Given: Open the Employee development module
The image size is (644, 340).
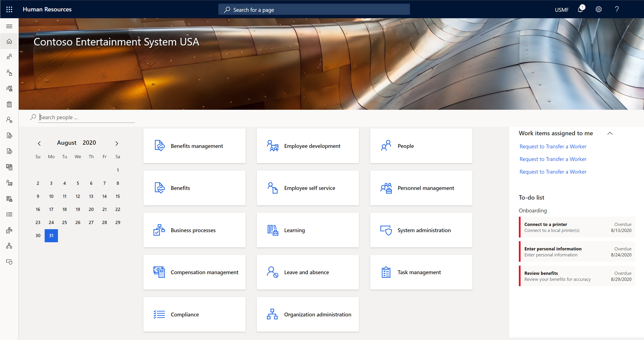Looking at the screenshot, I should click(x=308, y=146).
